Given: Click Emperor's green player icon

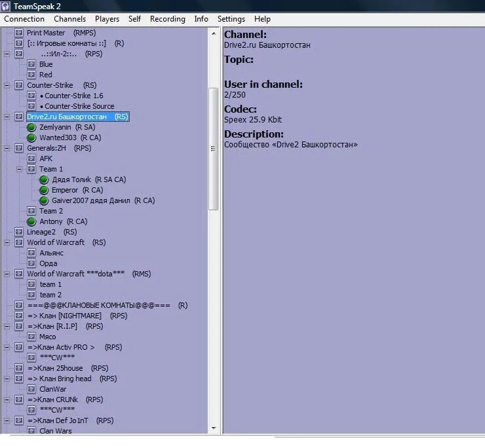Looking at the screenshot, I should 44,190.
